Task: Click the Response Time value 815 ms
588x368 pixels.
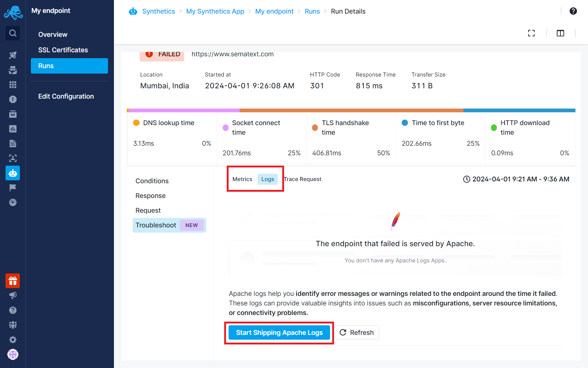Action: point(369,86)
